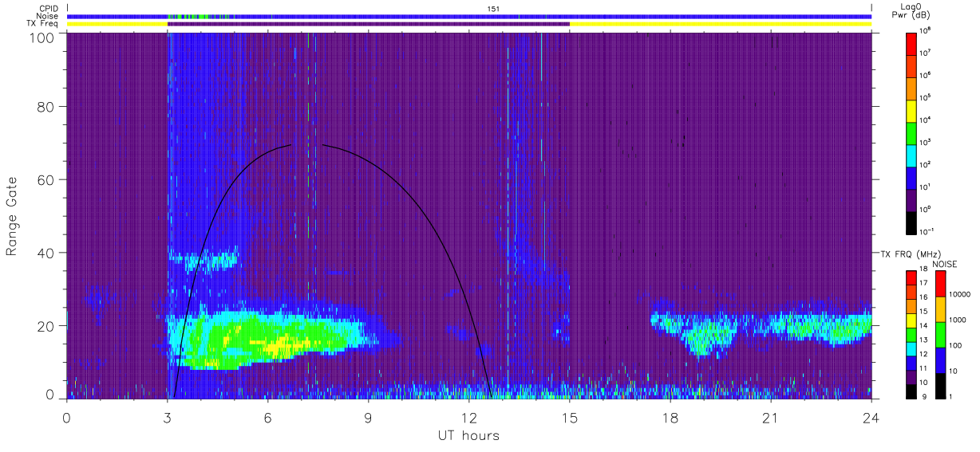Click the noise colorbar label "10000"
This screenshot has width=980, height=452.
pyautogui.click(x=958, y=294)
